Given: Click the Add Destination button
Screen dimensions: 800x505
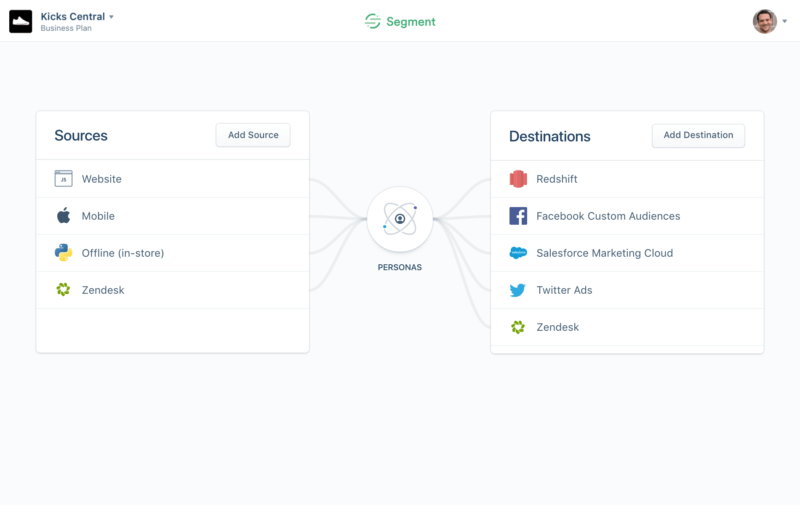Looking at the screenshot, I should [698, 135].
